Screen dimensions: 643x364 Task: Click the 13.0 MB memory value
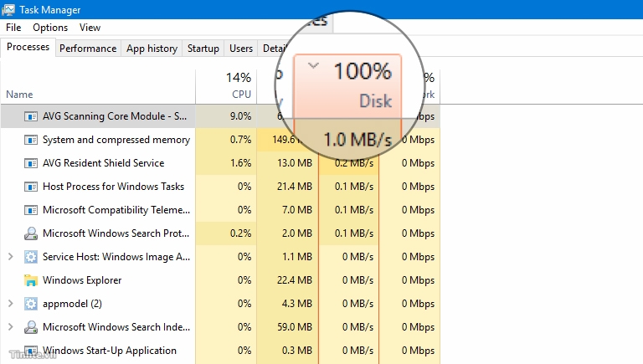[295, 163]
